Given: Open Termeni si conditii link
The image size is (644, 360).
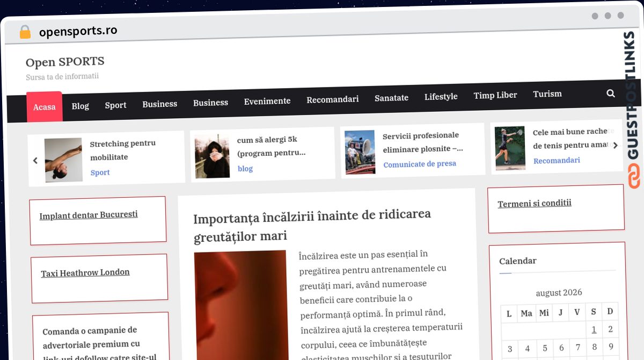Looking at the screenshot, I should (x=535, y=204).
